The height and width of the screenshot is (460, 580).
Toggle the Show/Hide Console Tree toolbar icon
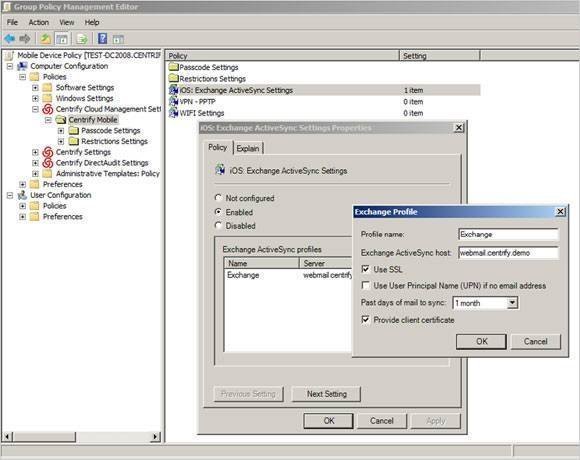tap(62, 38)
